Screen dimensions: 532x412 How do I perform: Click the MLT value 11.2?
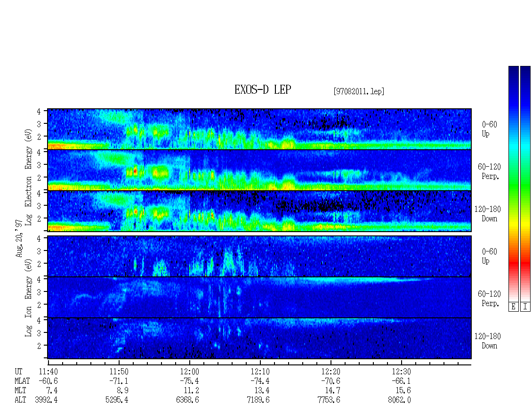point(191,390)
